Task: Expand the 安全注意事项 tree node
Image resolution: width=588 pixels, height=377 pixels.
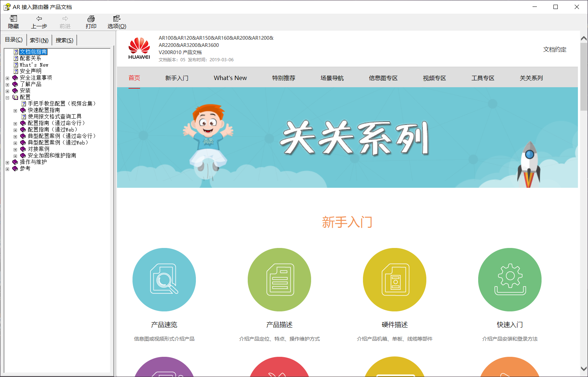Action: tap(7, 78)
